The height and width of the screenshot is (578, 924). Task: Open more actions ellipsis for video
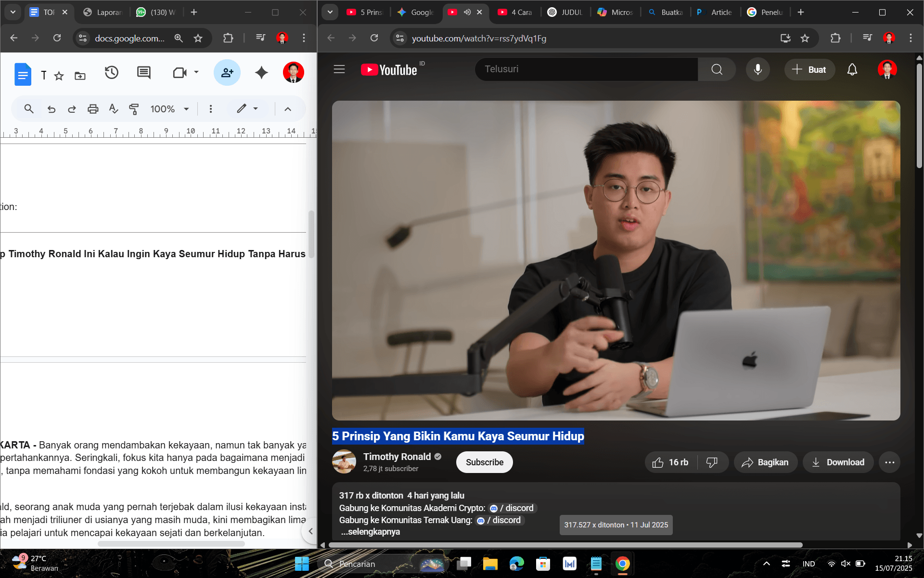click(x=889, y=462)
